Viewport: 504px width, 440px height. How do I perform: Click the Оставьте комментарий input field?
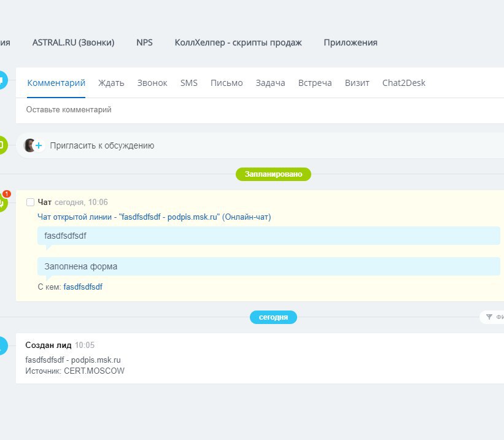tap(260, 110)
